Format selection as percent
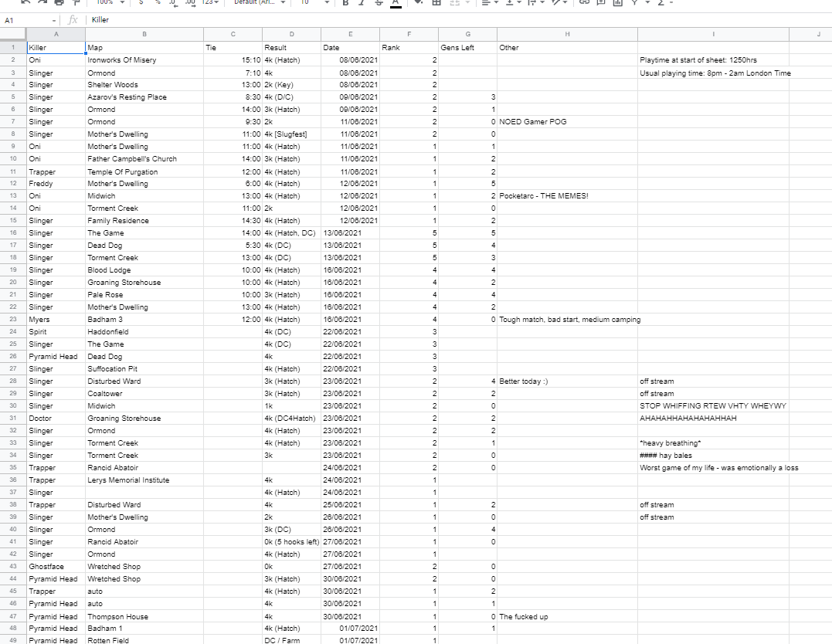The image size is (832, 644). (158, 2)
